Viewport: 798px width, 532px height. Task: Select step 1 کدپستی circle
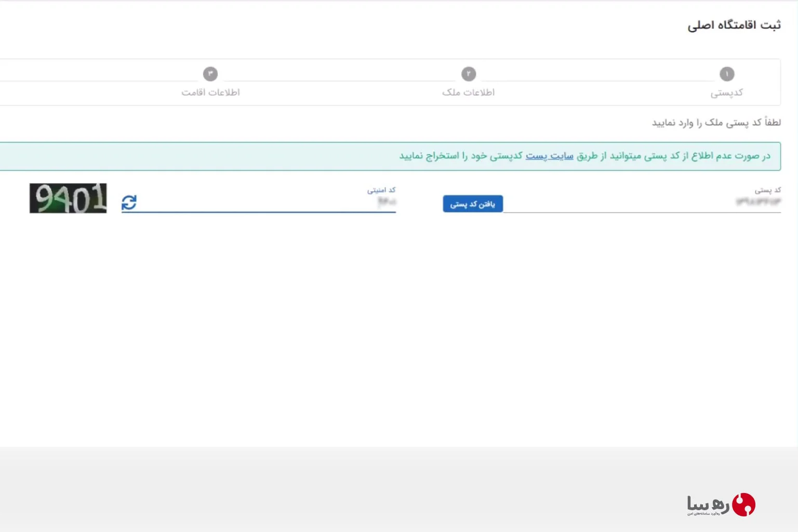pos(727,74)
